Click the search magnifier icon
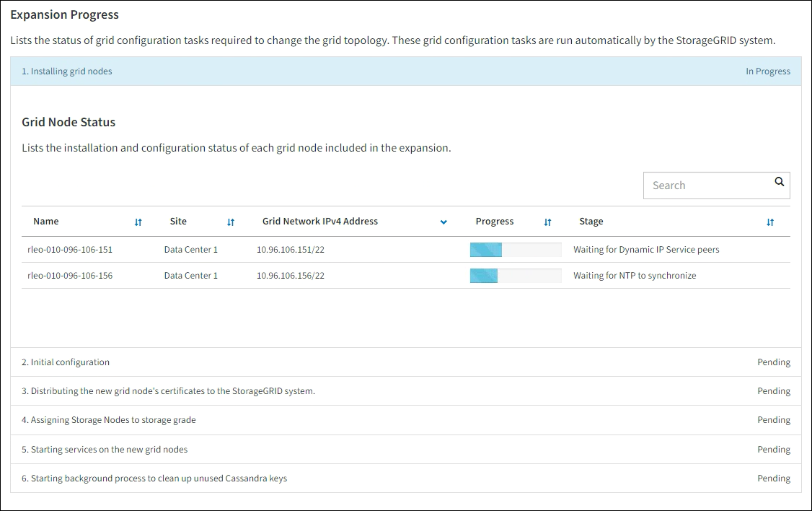The height and width of the screenshot is (511, 812). [x=779, y=183]
